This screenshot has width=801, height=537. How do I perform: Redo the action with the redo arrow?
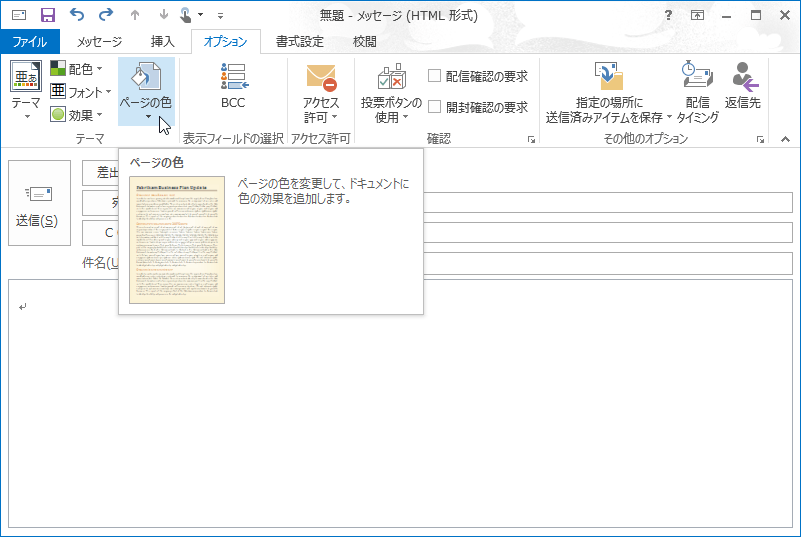click(105, 15)
